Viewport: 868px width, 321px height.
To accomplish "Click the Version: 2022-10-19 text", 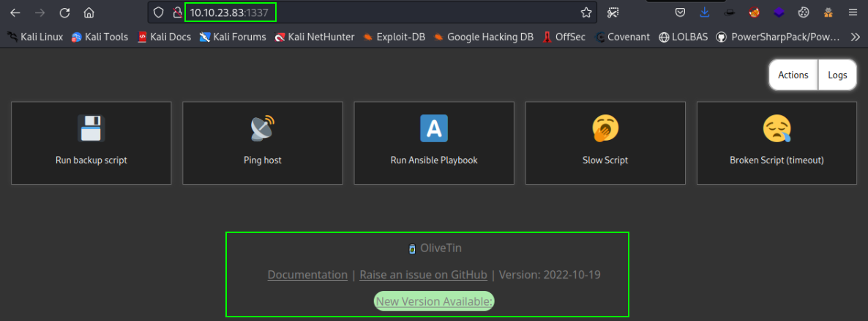I will (550, 275).
